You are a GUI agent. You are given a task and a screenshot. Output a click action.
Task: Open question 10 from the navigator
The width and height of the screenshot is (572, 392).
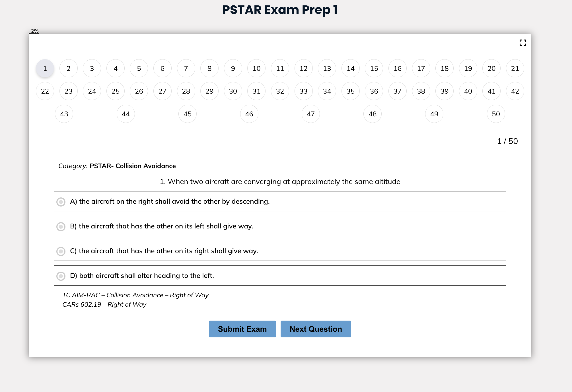coord(256,68)
